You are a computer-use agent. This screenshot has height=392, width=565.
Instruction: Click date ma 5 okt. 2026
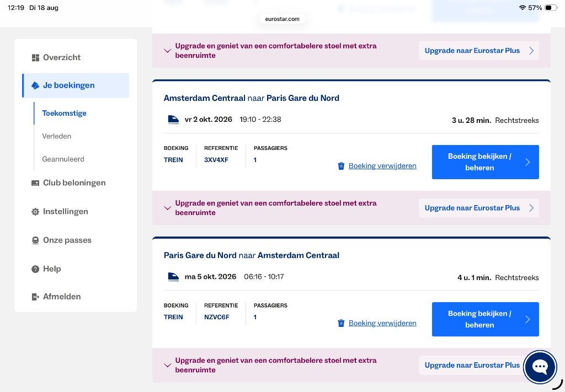(x=210, y=277)
